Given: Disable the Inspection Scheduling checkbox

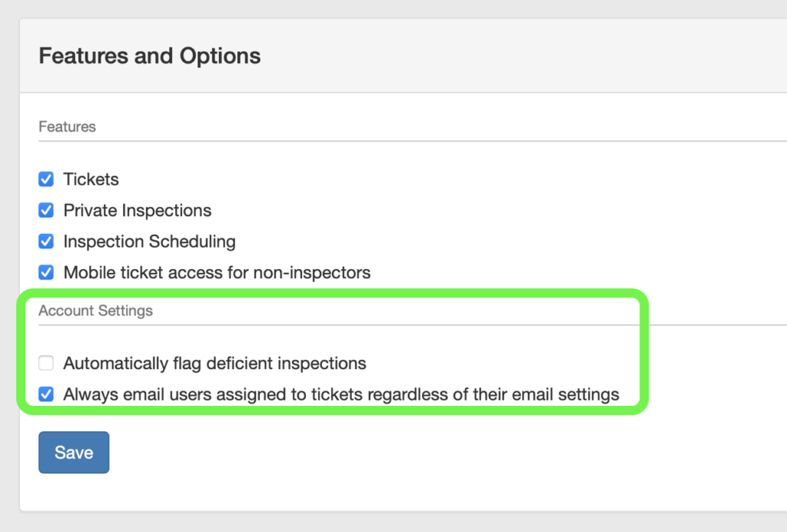Looking at the screenshot, I should tap(46, 241).
